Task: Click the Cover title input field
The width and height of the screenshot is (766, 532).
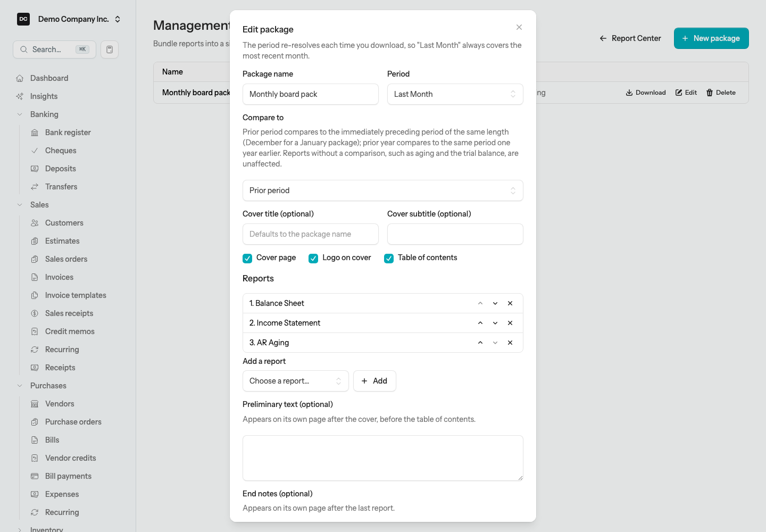Action: [x=311, y=234]
